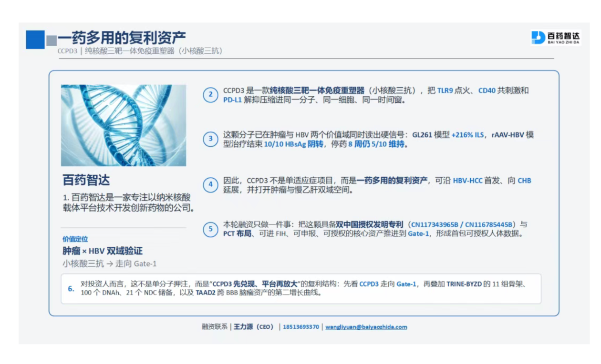
Task: Click the 价值定位 label
Action: [75, 239]
